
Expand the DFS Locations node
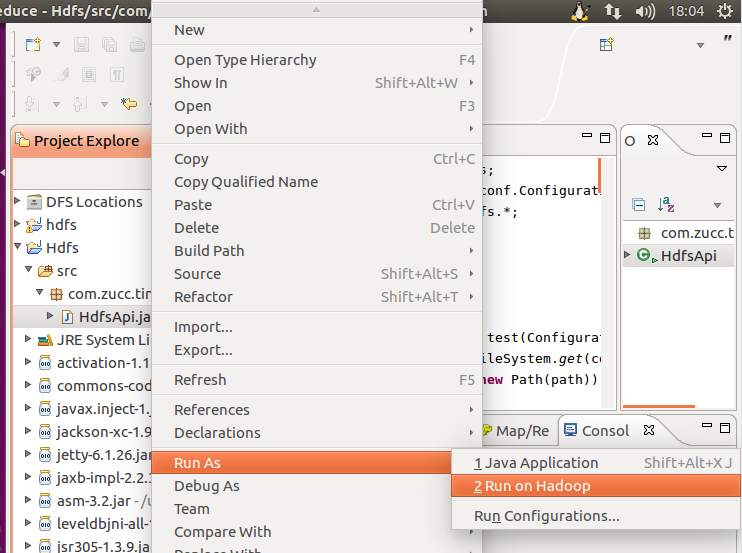(17, 201)
